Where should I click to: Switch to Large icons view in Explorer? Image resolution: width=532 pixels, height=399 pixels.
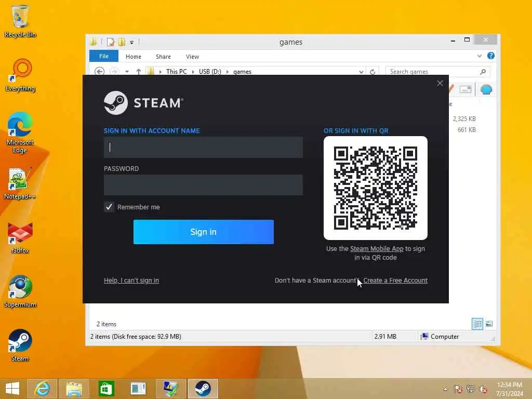click(x=489, y=324)
